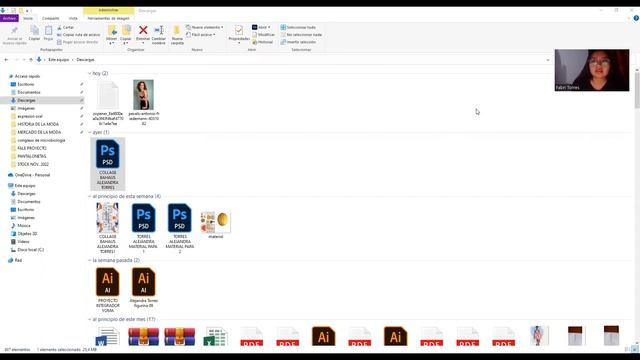The width and height of the screenshot is (640, 360).
Task: Click the Administrar contextual tab
Action: click(109, 10)
